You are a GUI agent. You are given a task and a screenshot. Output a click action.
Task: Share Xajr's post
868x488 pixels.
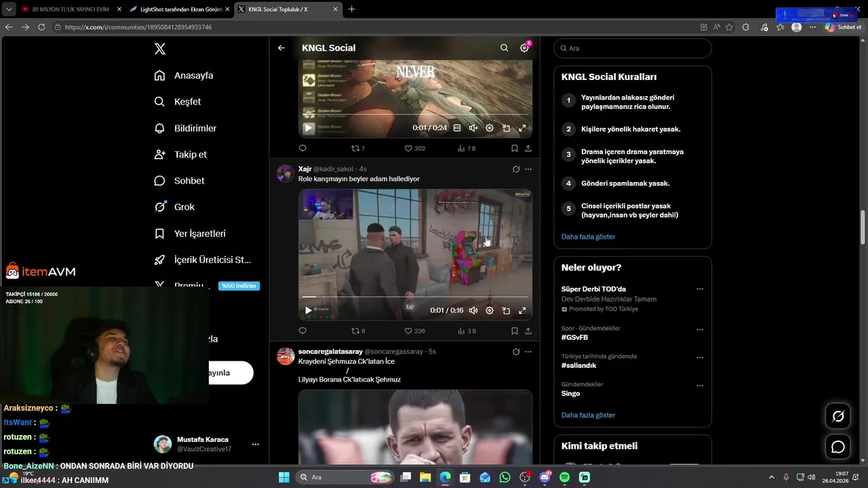click(x=528, y=331)
